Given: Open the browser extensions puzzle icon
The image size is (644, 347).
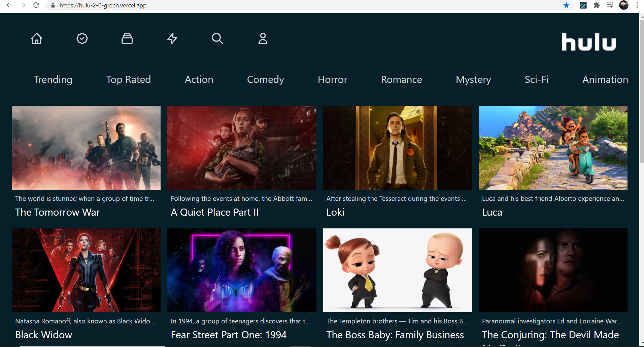Looking at the screenshot, I should [597, 5].
